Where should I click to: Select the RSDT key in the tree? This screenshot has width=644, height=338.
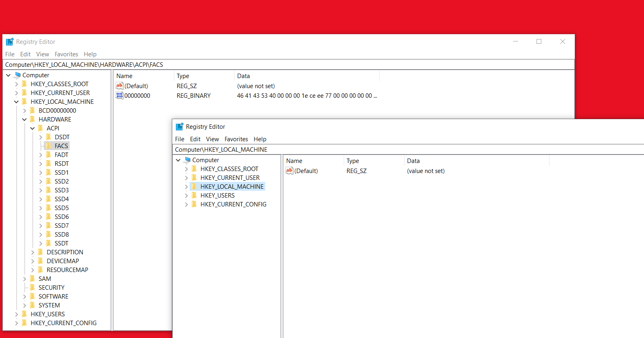coord(62,163)
